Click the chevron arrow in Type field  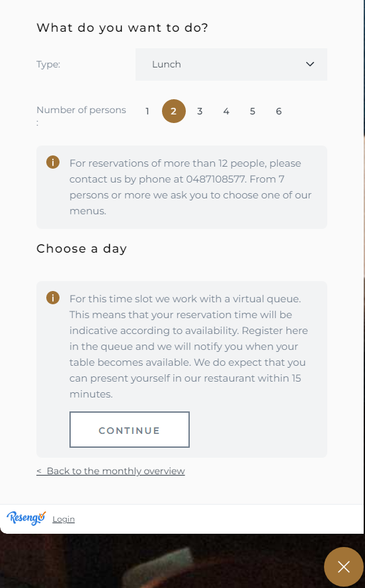310,64
